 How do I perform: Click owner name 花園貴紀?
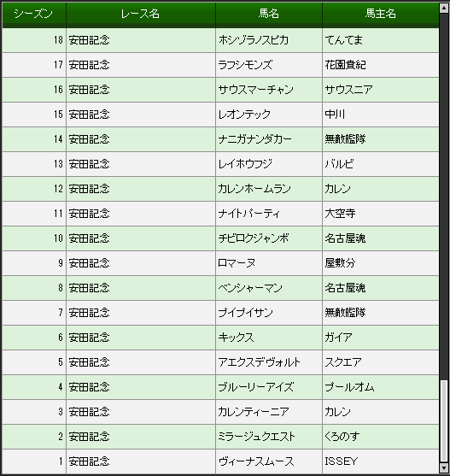(x=345, y=65)
